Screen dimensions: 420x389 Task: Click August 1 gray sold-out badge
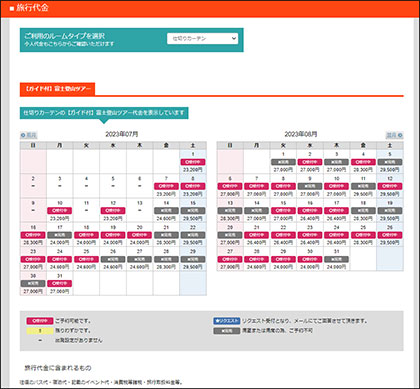click(283, 162)
